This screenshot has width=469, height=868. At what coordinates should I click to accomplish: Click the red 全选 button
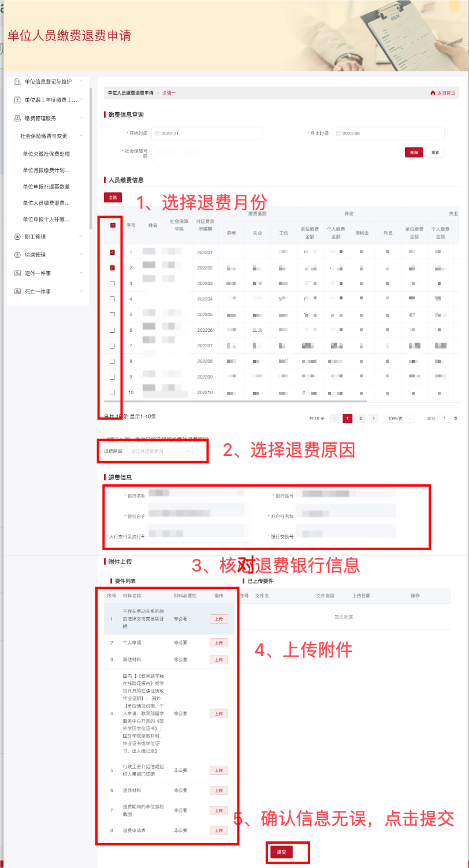113,198
